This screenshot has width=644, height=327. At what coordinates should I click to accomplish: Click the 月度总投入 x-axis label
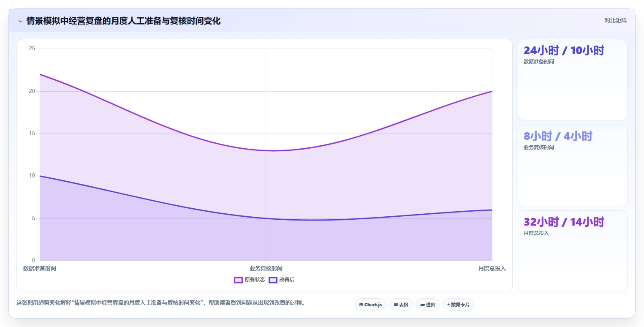point(492,268)
